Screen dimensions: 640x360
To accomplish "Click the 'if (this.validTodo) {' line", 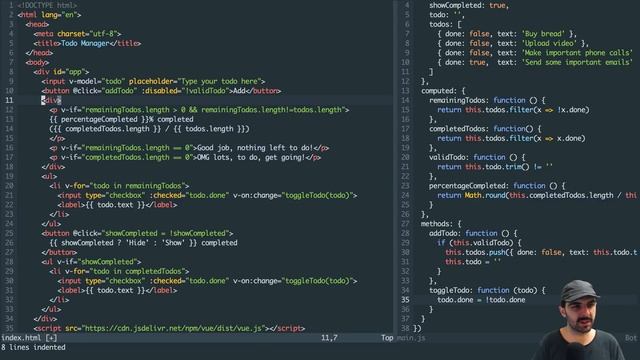I will pos(479,243).
